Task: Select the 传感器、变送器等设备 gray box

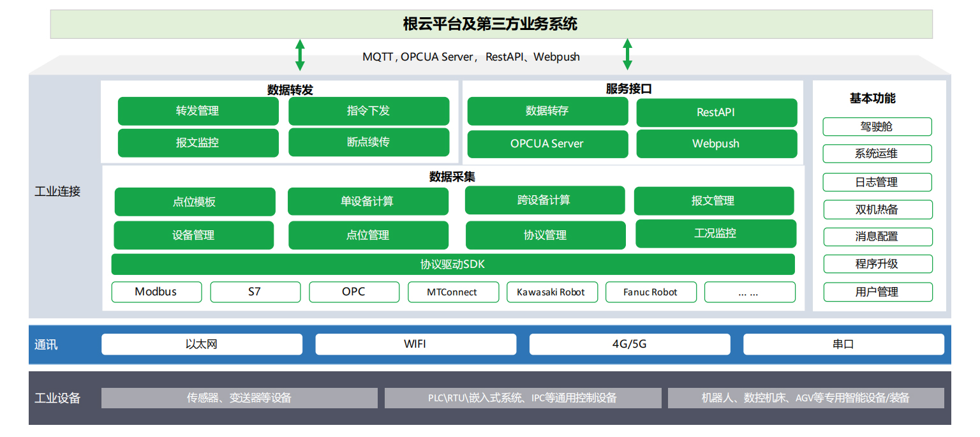Action: click(239, 398)
